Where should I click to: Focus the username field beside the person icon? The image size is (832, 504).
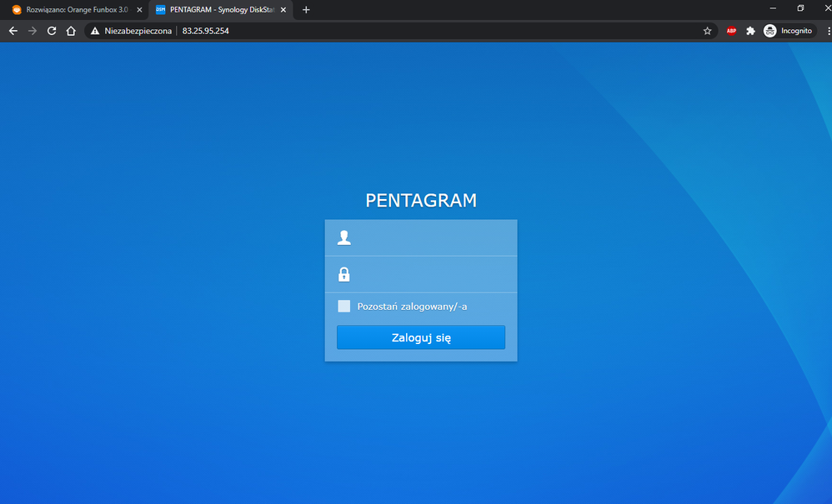(x=429, y=238)
